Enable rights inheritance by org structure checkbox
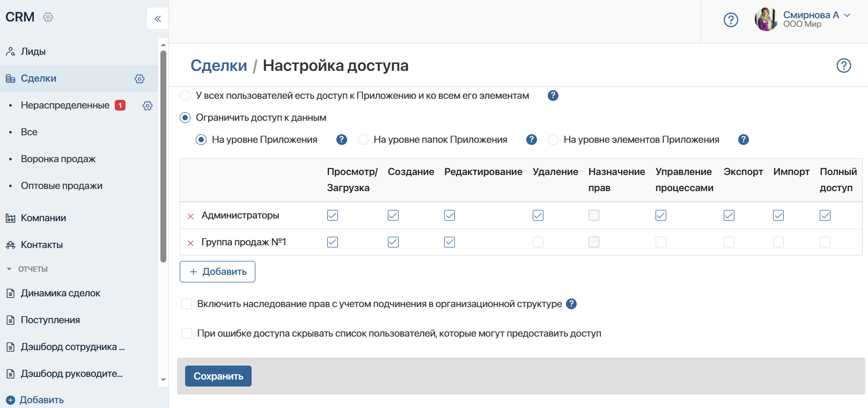 187,304
